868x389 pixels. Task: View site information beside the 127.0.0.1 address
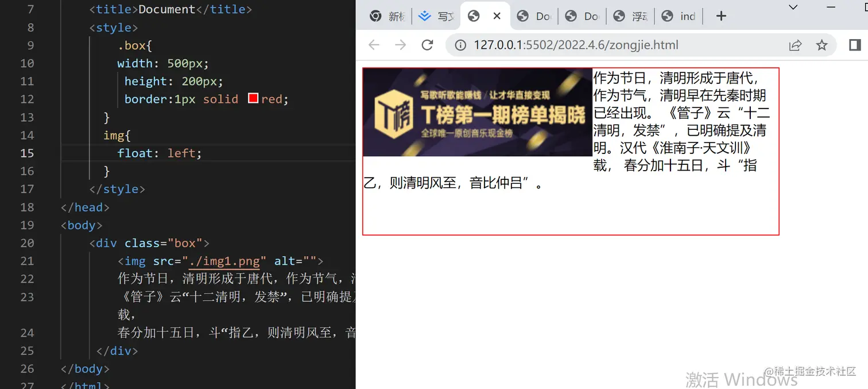click(460, 45)
